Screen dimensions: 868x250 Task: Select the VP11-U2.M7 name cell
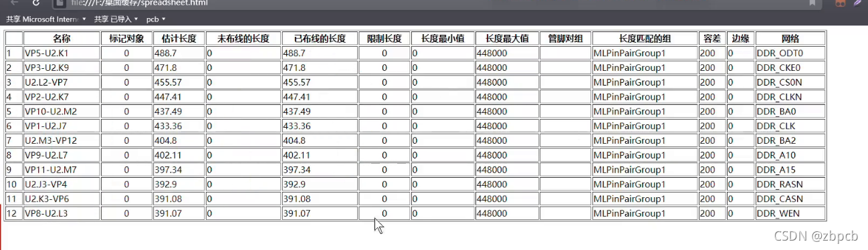tap(62, 170)
